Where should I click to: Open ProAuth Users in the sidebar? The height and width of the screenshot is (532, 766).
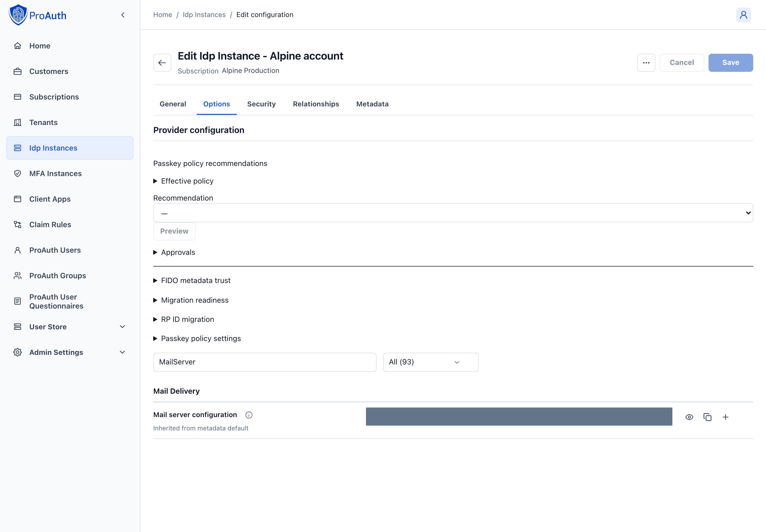(70, 250)
